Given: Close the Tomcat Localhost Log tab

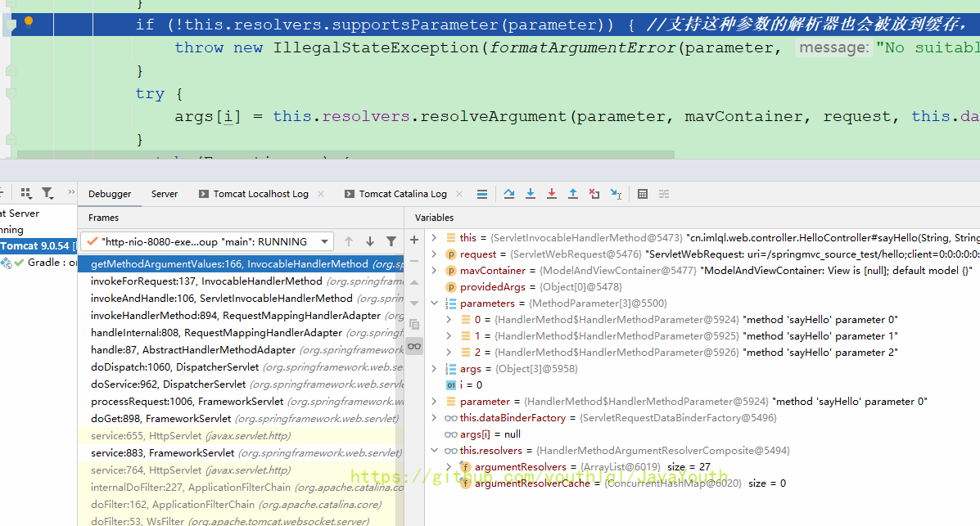Looking at the screenshot, I should [x=321, y=194].
